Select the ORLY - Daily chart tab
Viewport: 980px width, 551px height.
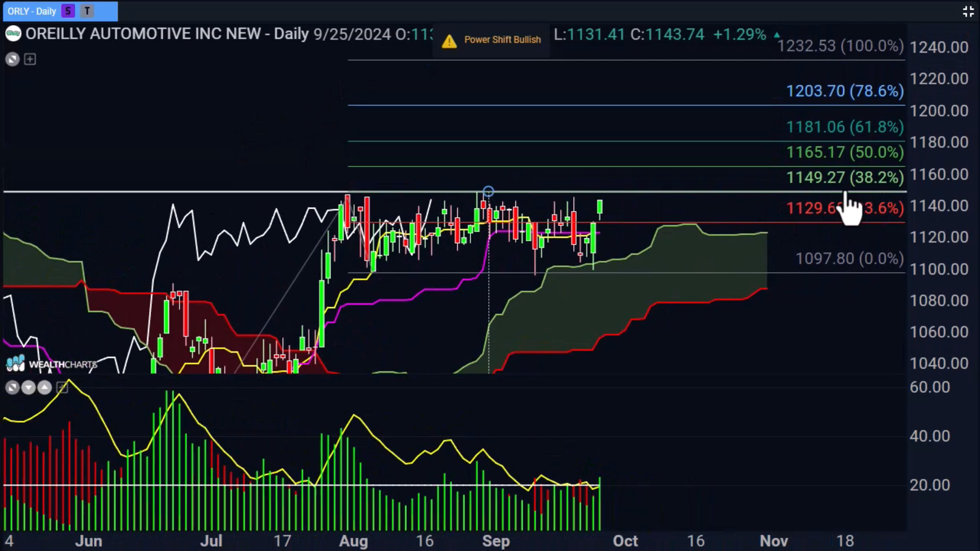coord(60,11)
